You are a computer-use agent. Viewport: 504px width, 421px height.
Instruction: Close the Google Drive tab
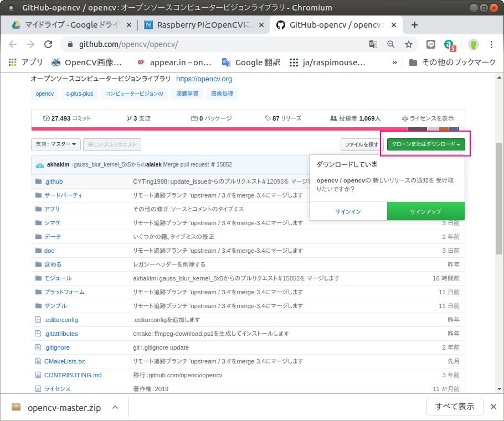(x=129, y=25)
